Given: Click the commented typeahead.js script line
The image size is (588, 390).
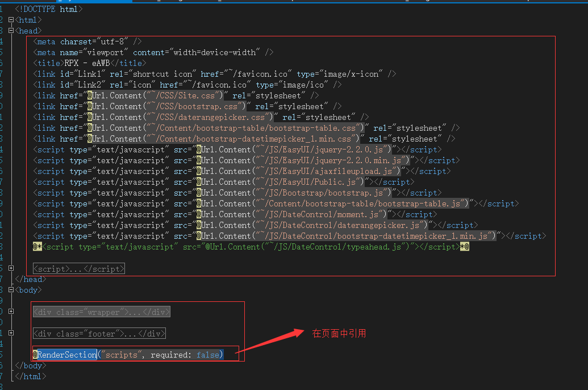Looking at the screenshot, I should [x=251, y=247].
